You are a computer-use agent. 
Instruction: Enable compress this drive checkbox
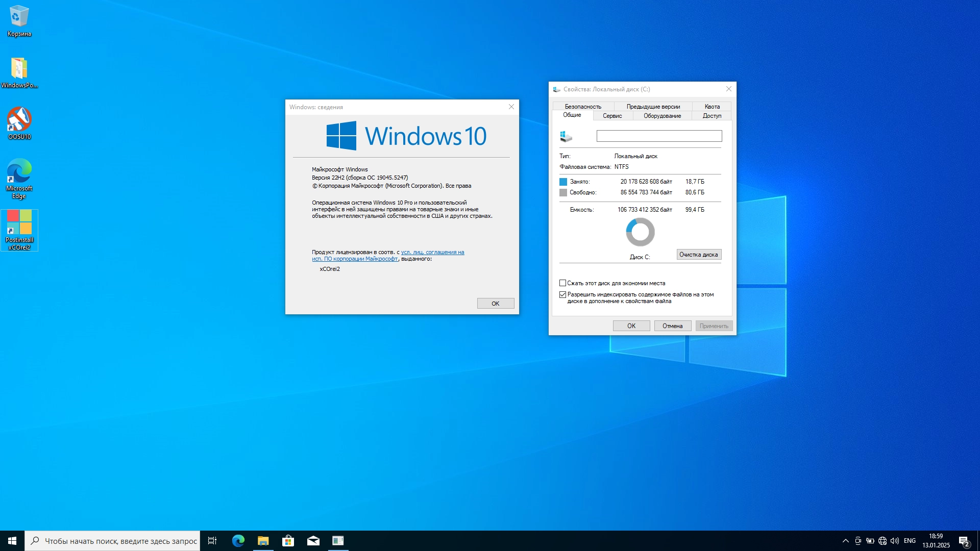(562, 283)
